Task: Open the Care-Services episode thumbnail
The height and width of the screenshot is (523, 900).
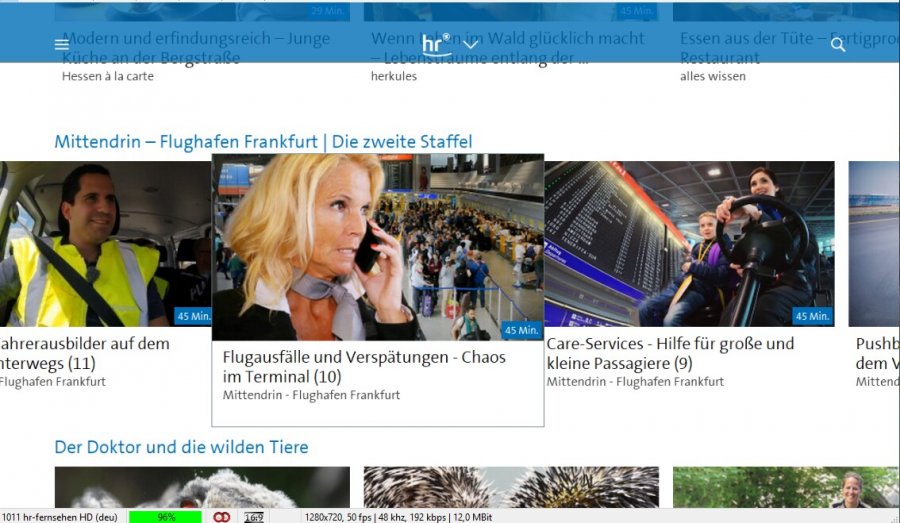Action: (x=689, y=244)
